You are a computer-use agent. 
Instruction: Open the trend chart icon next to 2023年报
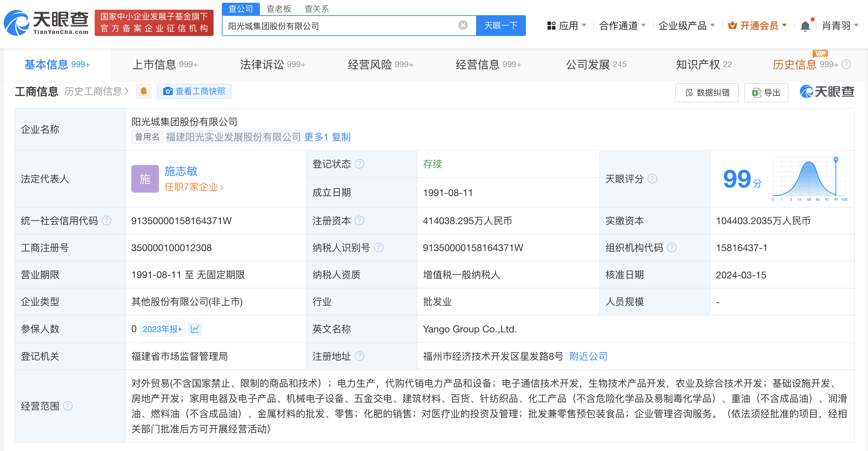(x=195, y=329)
